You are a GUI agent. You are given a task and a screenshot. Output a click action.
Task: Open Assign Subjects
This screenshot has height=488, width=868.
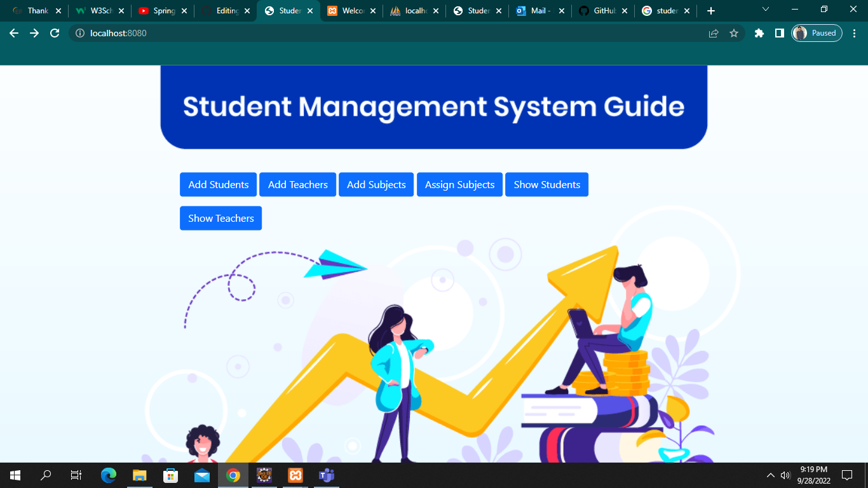[x=459, y=184]
